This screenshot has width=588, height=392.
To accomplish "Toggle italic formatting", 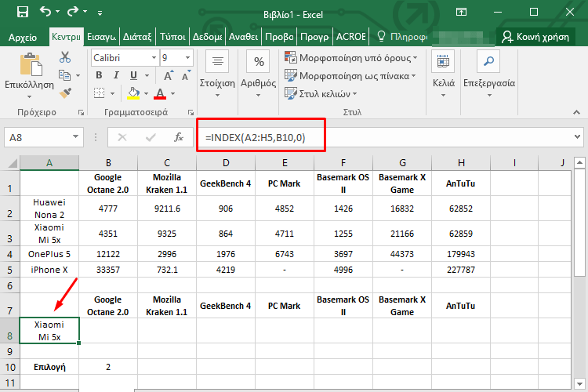I will (x=116, y=75).
